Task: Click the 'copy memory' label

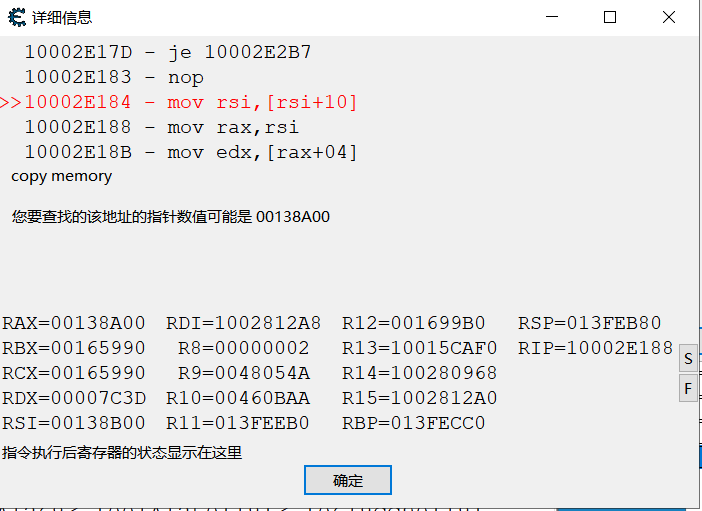Action: tap(61, 176)
